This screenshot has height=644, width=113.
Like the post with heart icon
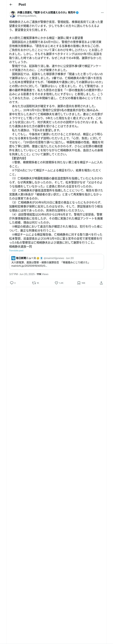56,283
